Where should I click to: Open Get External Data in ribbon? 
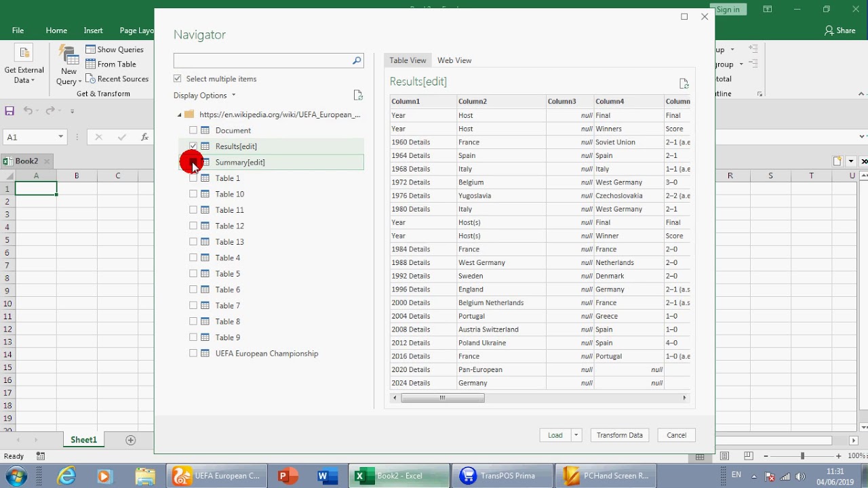pos(24,66)
